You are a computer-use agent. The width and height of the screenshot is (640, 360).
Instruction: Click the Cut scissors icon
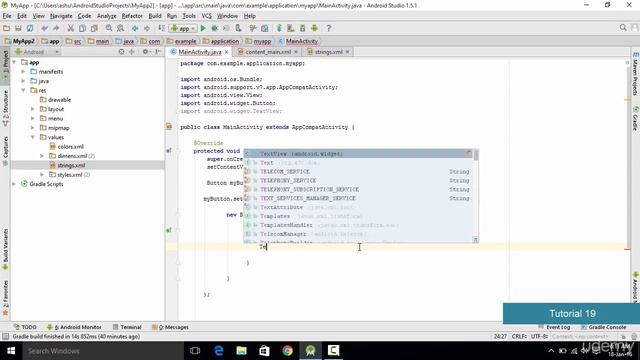point(71,28)
